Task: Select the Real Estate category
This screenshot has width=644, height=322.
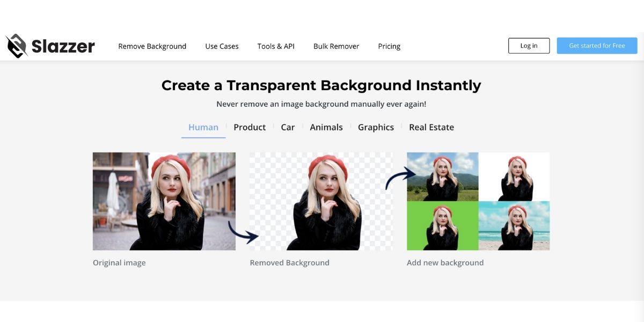Action: coord(431,127)
